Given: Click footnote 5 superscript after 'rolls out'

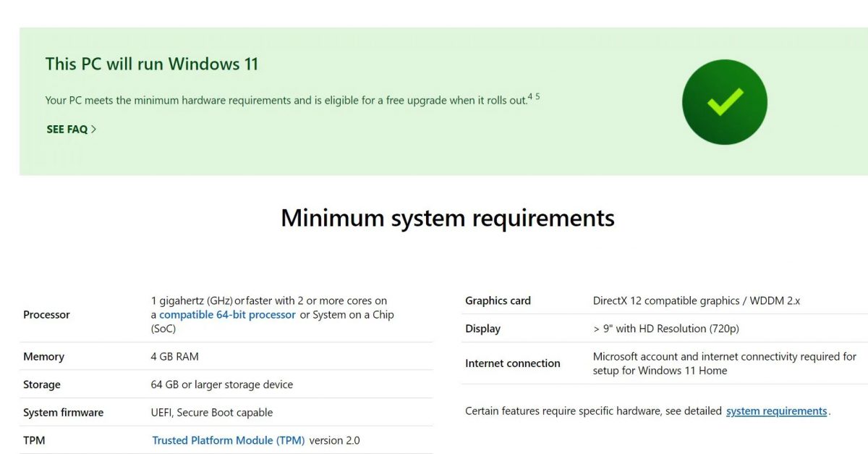Looking at the screenshot, I should 537,96.
